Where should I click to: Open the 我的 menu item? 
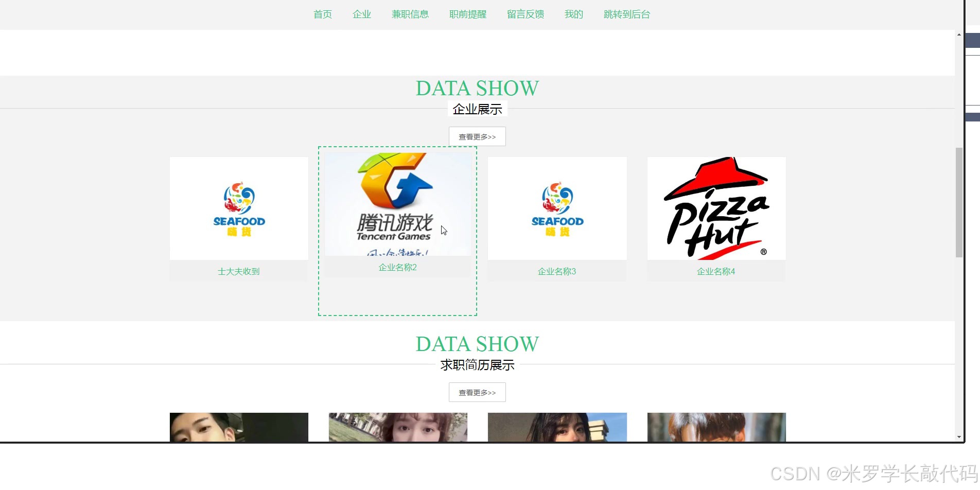[x=574, y=14]
